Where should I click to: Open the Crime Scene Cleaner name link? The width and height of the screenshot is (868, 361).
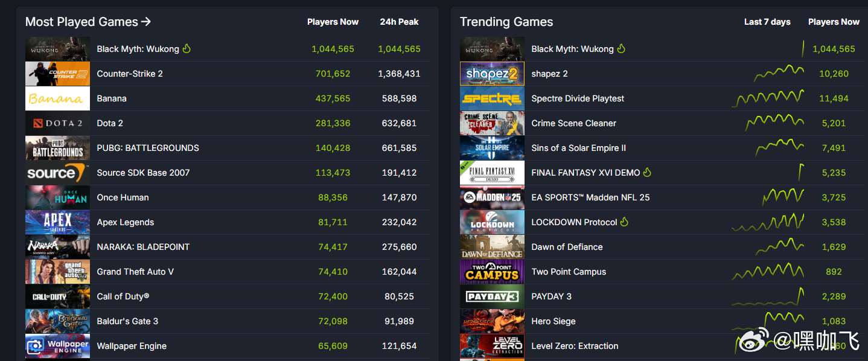[574, 123]
